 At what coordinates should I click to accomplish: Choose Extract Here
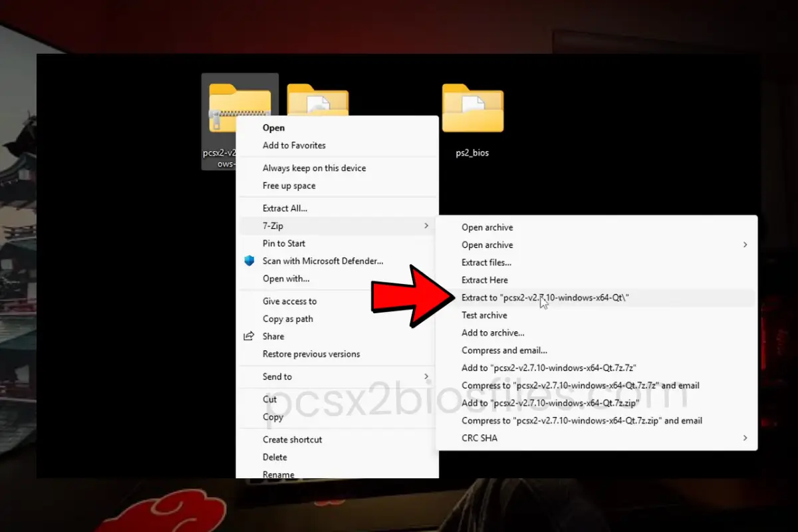click(484, 280)
